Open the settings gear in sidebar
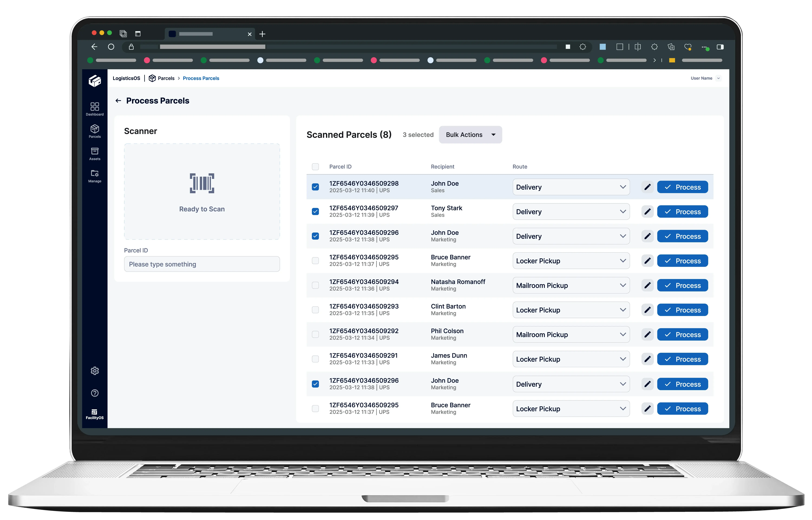Image resolution: width=812 pixels, height=520 pixels. click(95, 371)
